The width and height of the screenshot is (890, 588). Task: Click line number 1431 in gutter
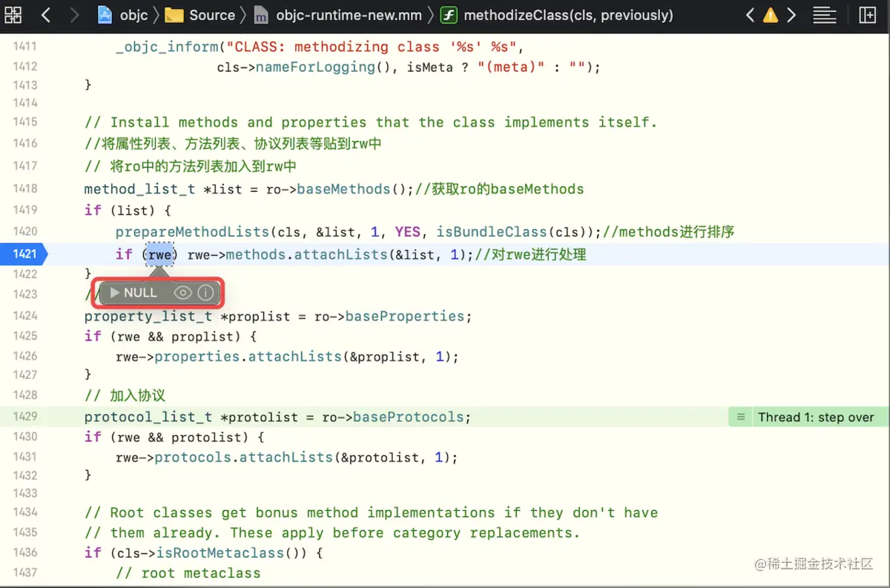tap(24, 457)
